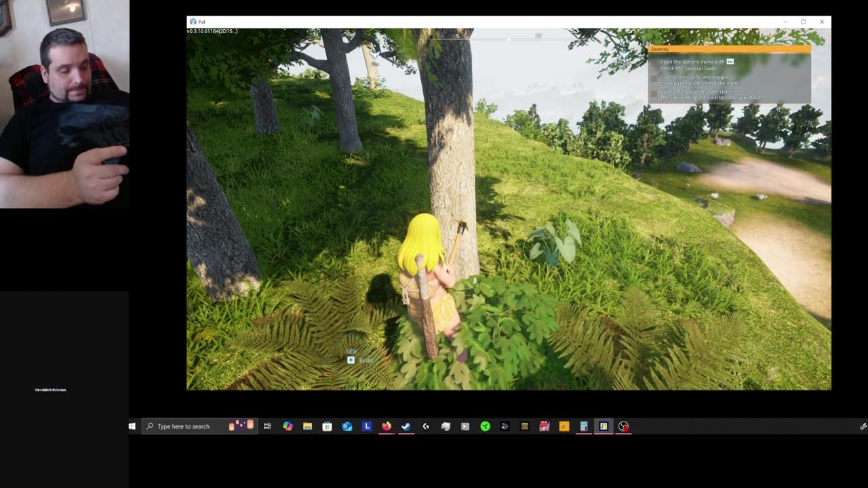
Task: Open the calculator icon on taskbar
Action: point(584,426)
